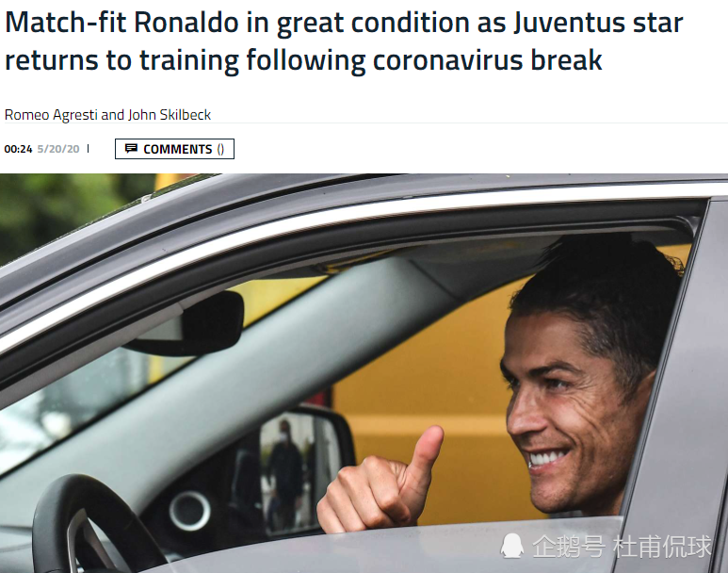Viewport: 728px width, 573px height.
Task: Click the word coronavirus in the headline
Action: point(447,60)
